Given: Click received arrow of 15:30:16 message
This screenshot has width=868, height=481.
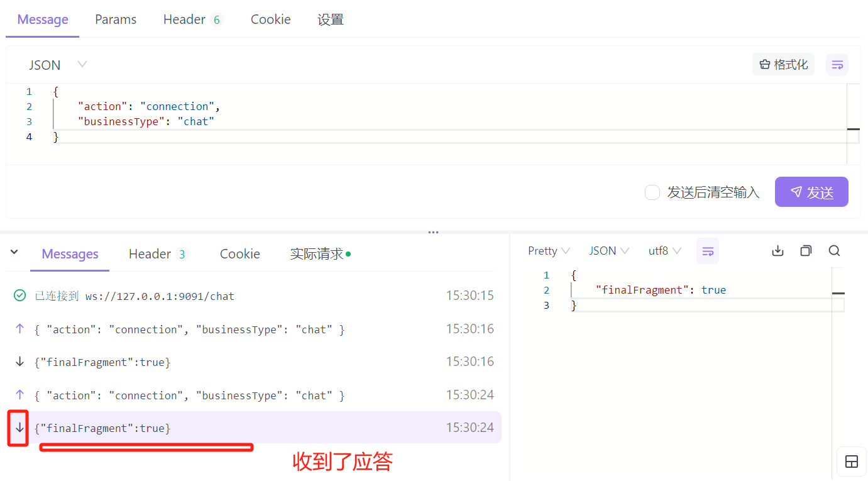Looking at the screenshot, I should tap(19, 362).
